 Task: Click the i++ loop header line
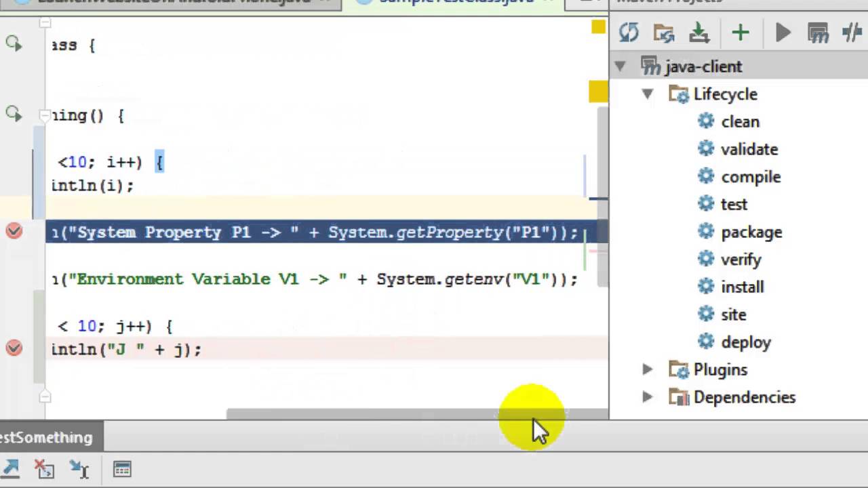coord(111,162)
